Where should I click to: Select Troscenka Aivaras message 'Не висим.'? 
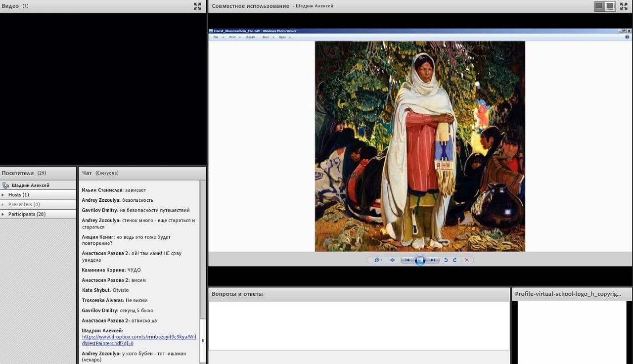115,300
